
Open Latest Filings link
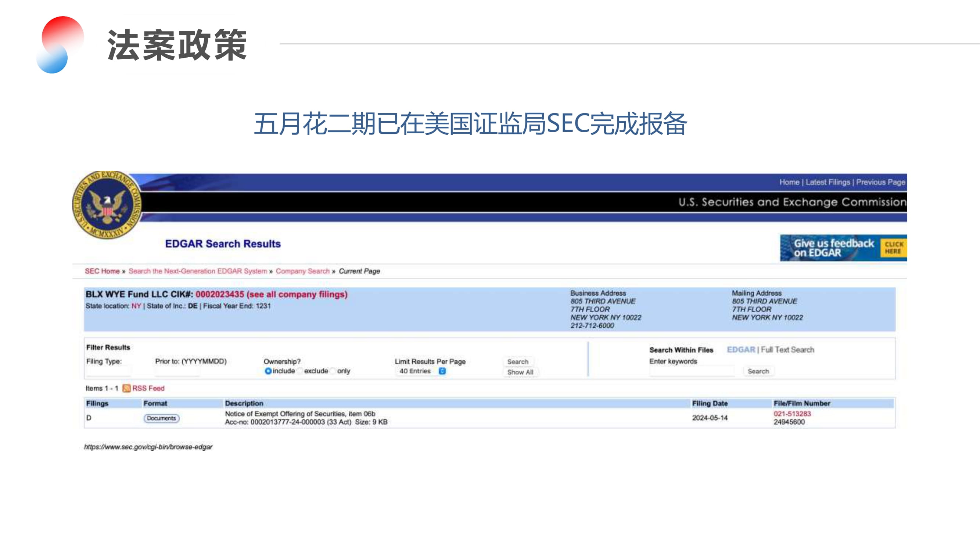point(828,183)
